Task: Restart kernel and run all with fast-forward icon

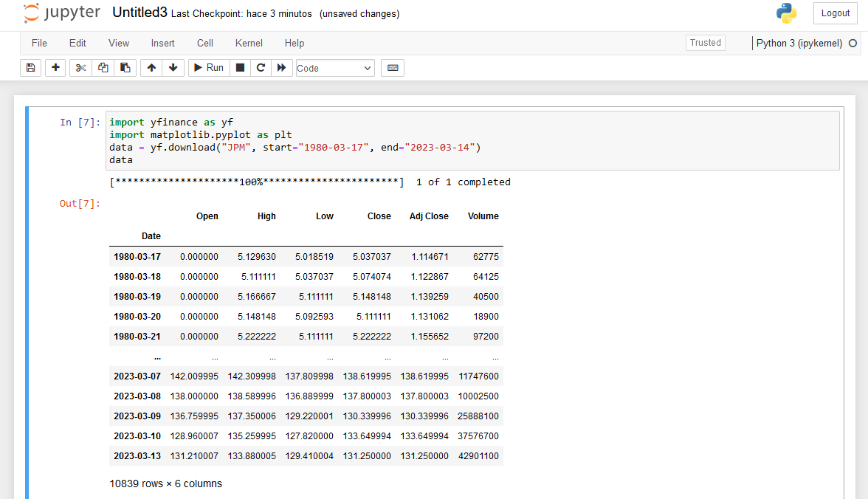Action: click(281, 67)
